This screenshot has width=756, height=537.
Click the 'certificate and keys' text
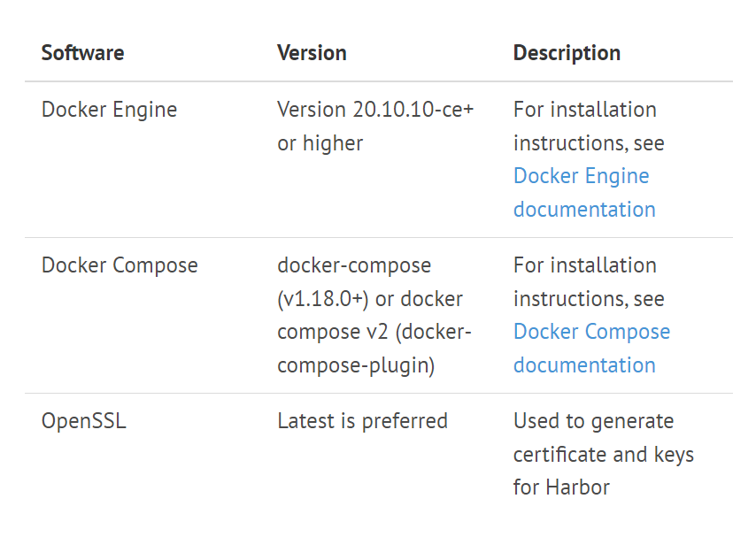pyautogui.click(x=604, y=455)
